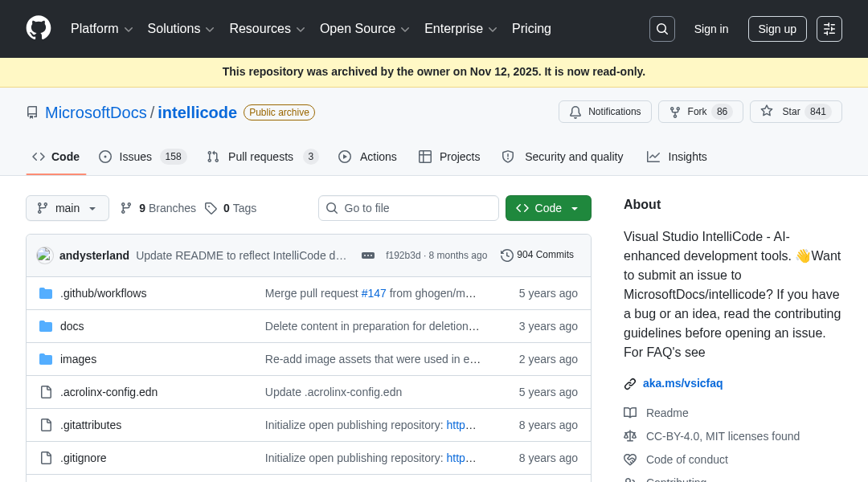View 904 Commits history
This screenshot has width=868, height=482.
point(538,255)
